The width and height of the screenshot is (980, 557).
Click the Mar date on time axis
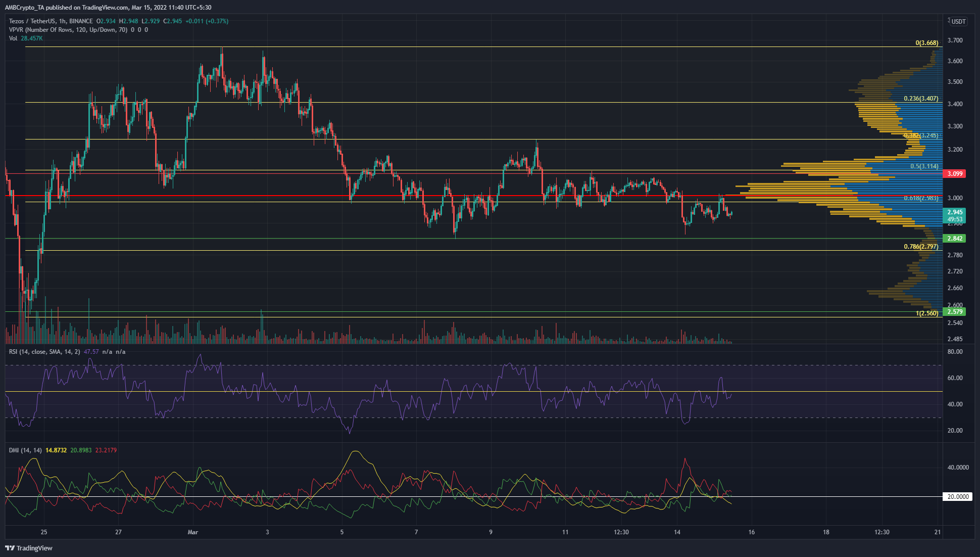coord(192,532)
